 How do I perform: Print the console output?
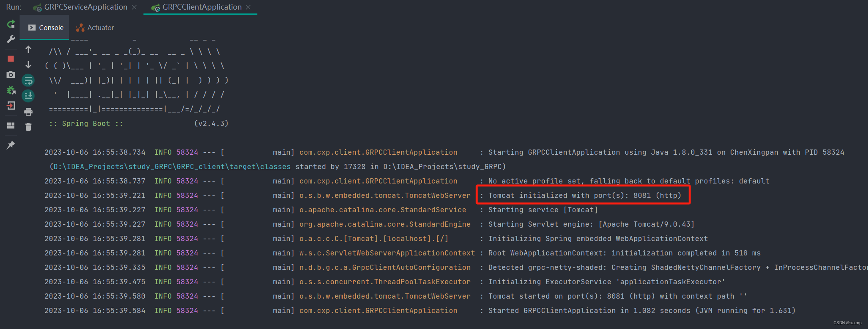point(28,112)
